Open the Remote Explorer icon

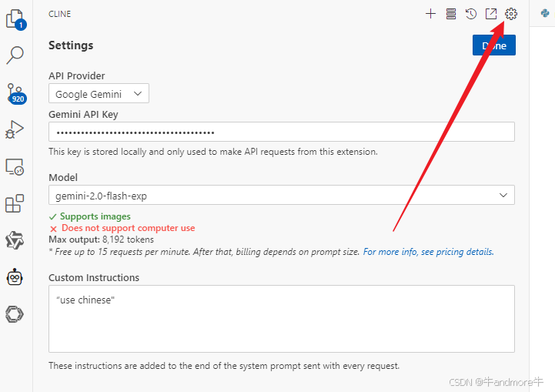(15, 167)
